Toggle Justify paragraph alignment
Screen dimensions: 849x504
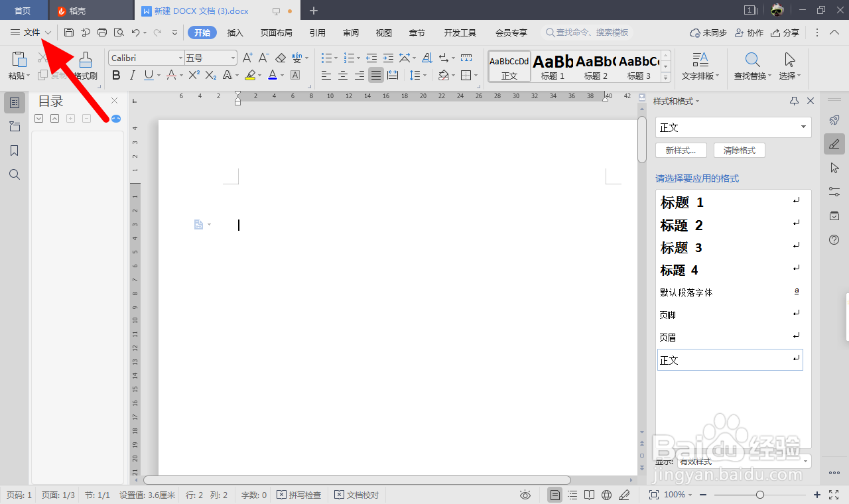pos(376,75)
